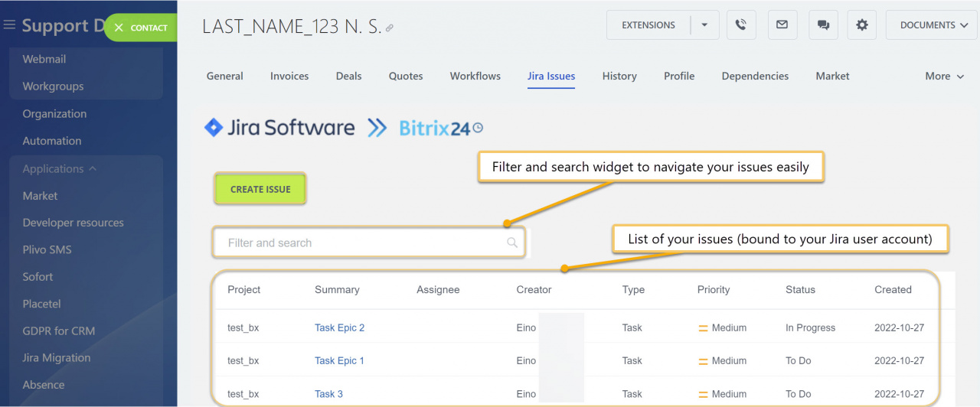
Task: Click the CREATE ISSUE button
Action: tap(260, 189)
